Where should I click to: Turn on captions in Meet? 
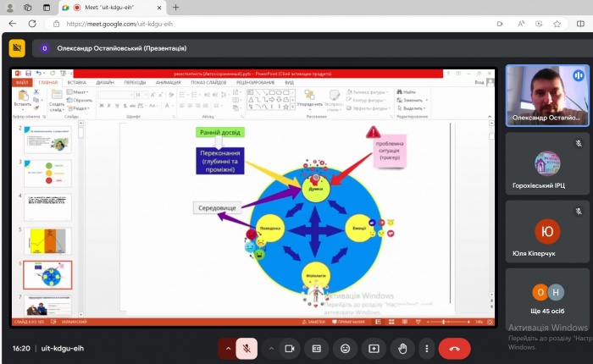tap(317, 348)
